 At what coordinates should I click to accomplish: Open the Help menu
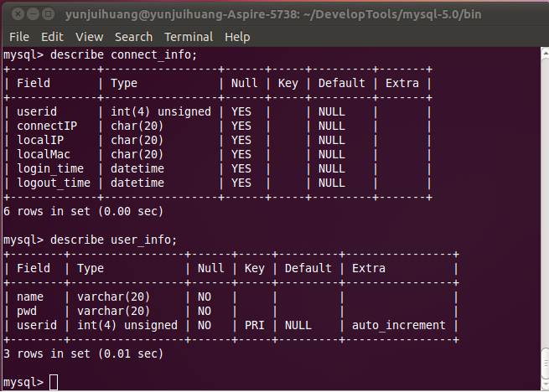pos(237,37)
